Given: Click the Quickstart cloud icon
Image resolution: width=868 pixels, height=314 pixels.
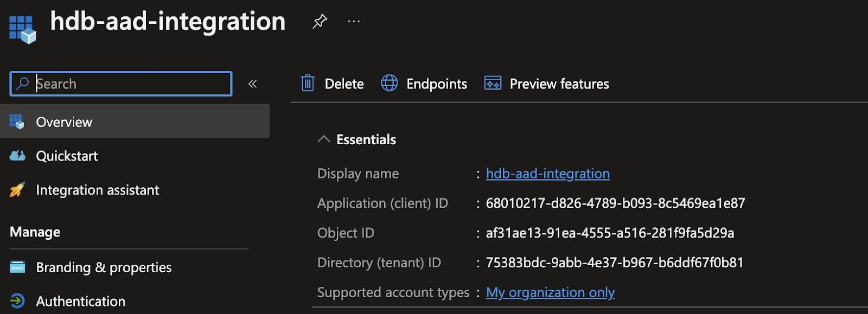Looking at the screenshot, I should (x=17, y=156).
